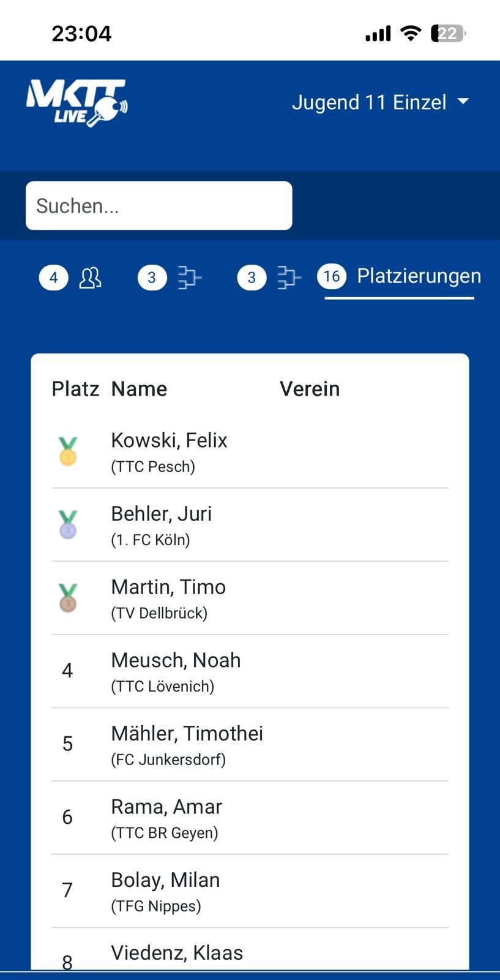500x980 pixels.
Task: Tap the gold medal icon
Action: click(68, 451)
